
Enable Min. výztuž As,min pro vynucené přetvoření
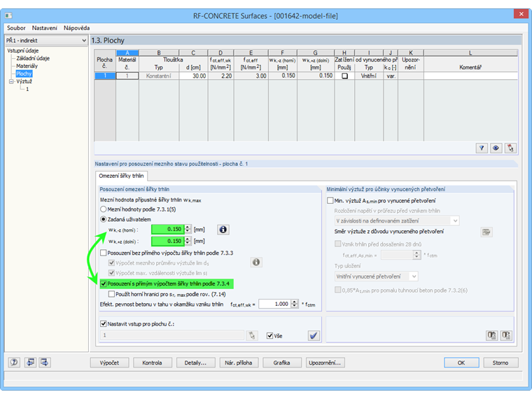330,200
